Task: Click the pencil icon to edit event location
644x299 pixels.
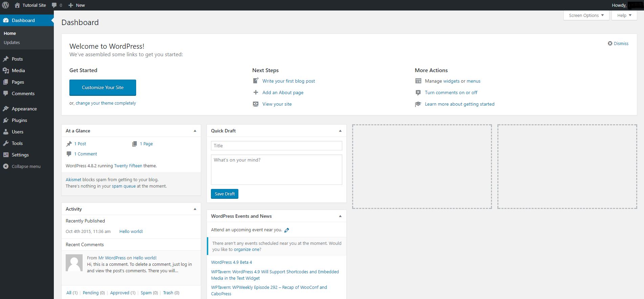Action: [287, 230]
